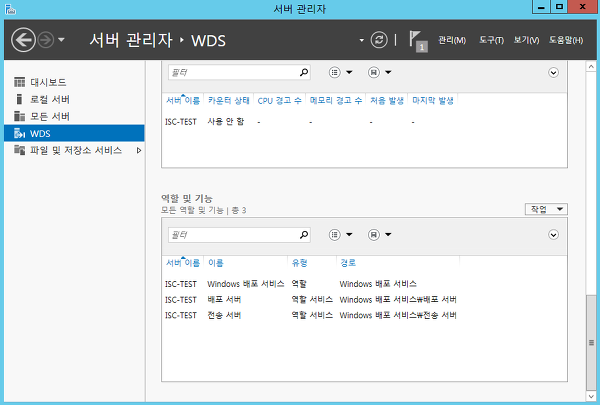This screenshot has width=600, height=405.
Task: Open dropdown arrow beside performance list options
Action: (x=349, y=72)
